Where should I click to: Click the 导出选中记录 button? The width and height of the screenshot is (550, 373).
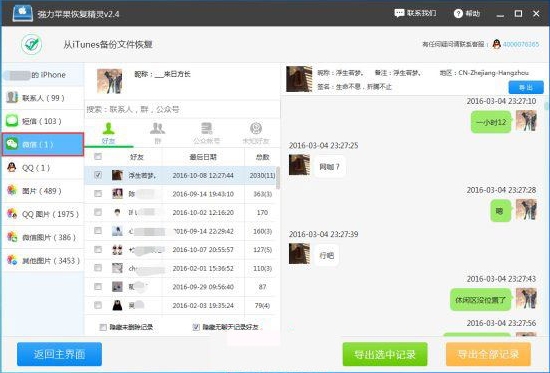[x=385, y=354]
